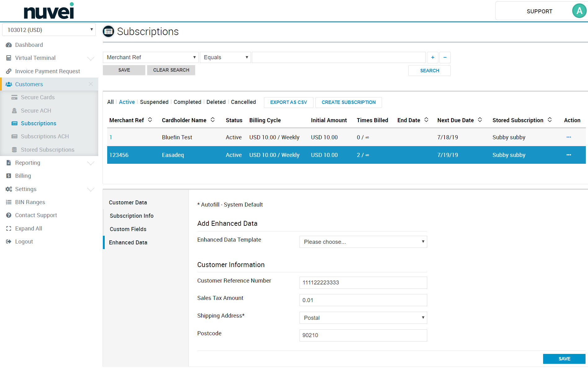Sort by Next Due Date arrows
The image size is (588, 375).
point(480,120)
